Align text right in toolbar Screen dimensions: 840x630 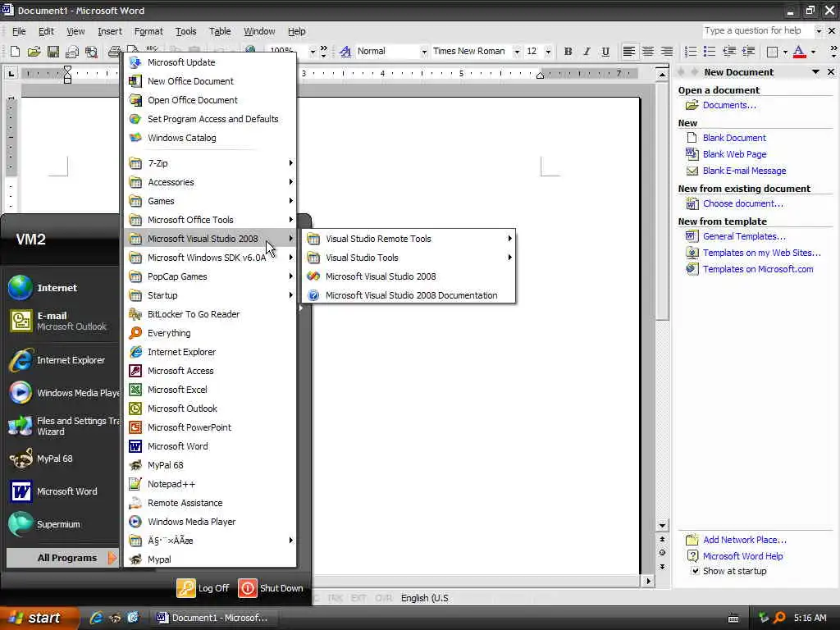coord(666,52)
